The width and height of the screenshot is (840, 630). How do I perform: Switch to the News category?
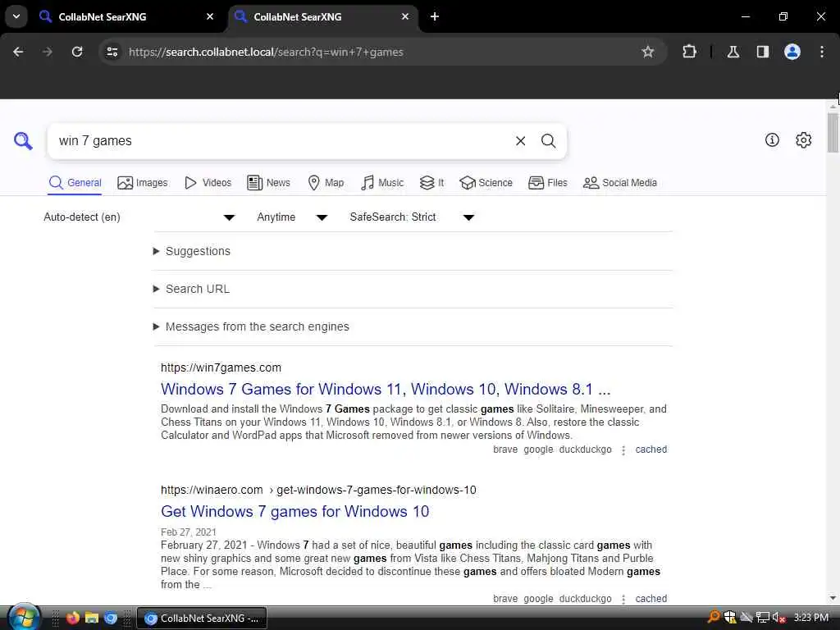[x=268, y=183]
